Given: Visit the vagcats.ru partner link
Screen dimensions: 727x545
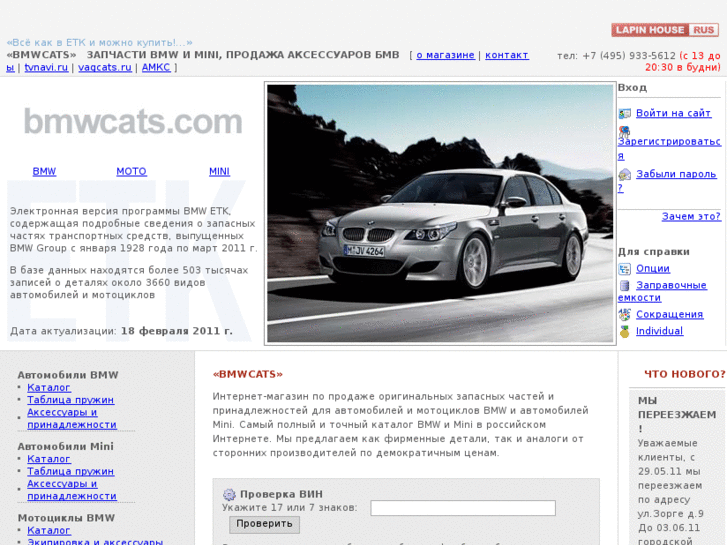Looking at the screenshot, I should (105, 68).
